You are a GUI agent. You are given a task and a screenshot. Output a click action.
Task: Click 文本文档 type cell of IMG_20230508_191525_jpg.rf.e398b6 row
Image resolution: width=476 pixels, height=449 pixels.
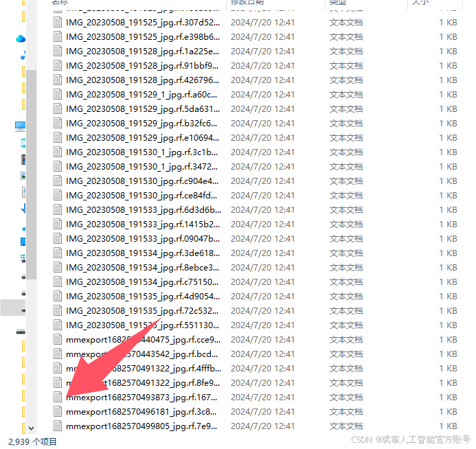coord(346,37)
